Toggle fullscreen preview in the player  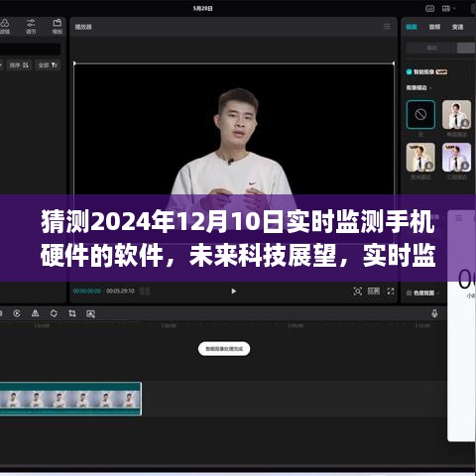click(391, 291)
